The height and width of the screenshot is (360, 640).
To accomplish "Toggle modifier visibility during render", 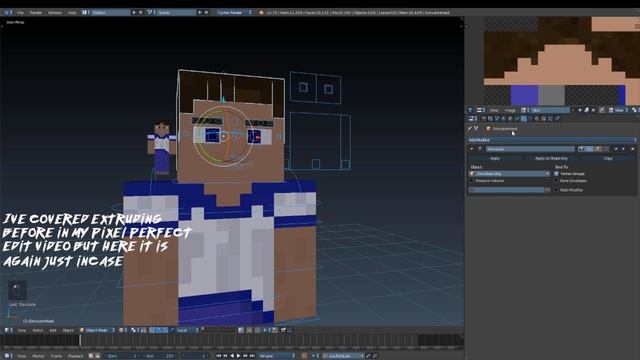I will [x=581, y=149].
